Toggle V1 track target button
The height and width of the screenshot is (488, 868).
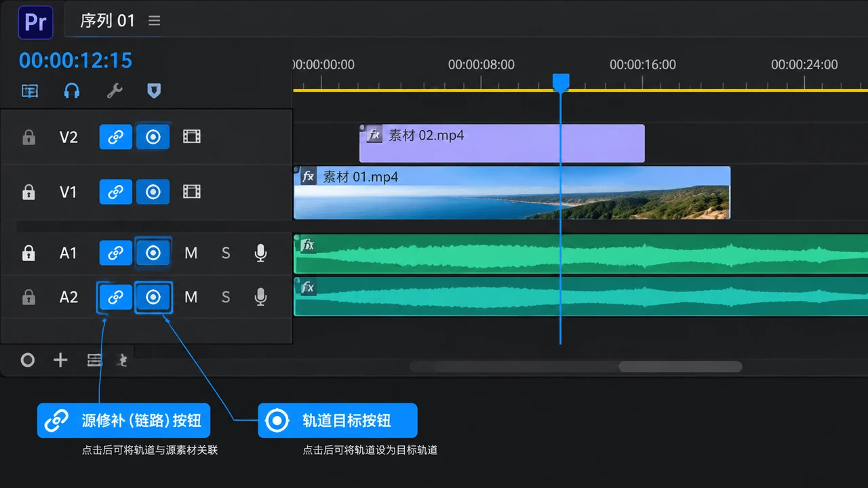point(153,192)
